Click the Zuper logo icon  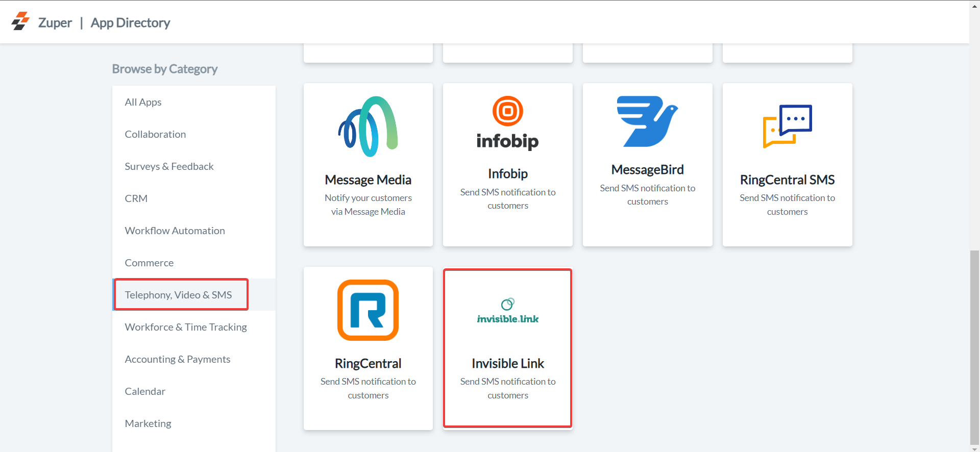click(x=20, y=21)
